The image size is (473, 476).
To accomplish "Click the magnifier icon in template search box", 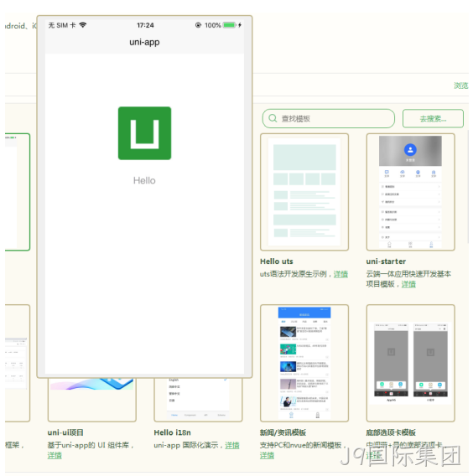I will click(273, 118).
